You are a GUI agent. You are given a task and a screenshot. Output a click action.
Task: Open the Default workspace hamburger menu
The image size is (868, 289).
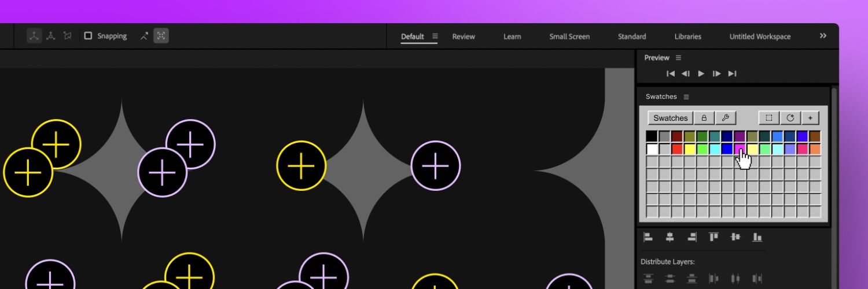click(435, 36)
